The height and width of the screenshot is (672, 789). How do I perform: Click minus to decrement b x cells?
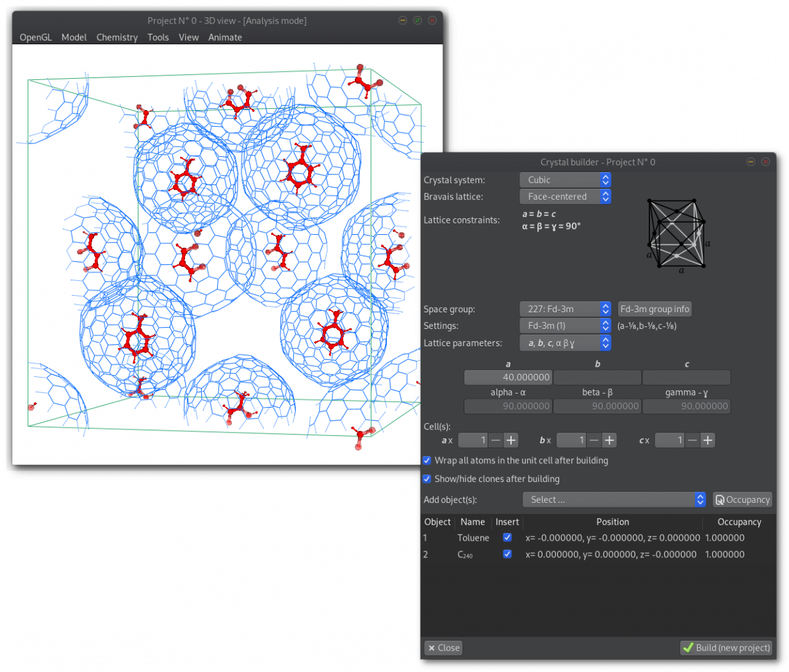(x=594, y=440)
